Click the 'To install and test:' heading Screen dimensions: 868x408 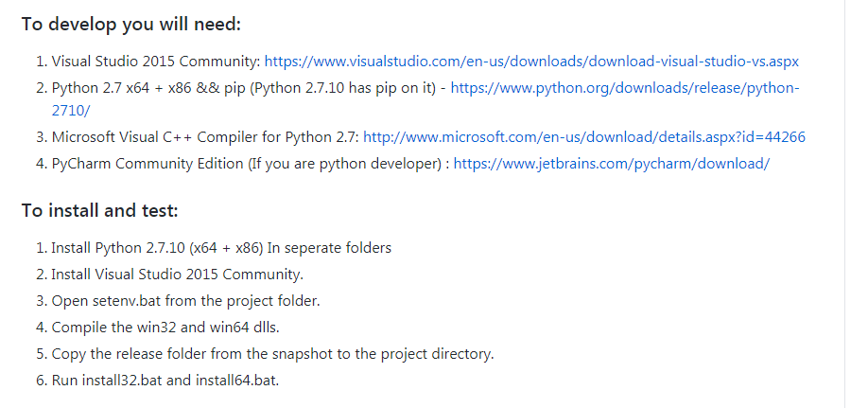(x=99, y=210)
